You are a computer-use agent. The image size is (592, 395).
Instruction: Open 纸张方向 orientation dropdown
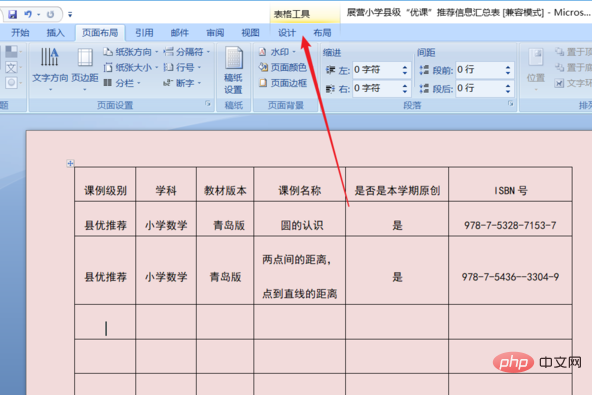click(x=131, y=52)
